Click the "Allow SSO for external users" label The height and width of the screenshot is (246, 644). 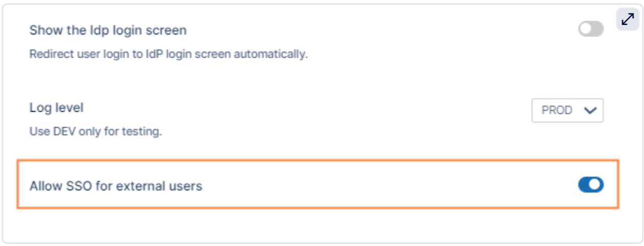pos(115,186)
